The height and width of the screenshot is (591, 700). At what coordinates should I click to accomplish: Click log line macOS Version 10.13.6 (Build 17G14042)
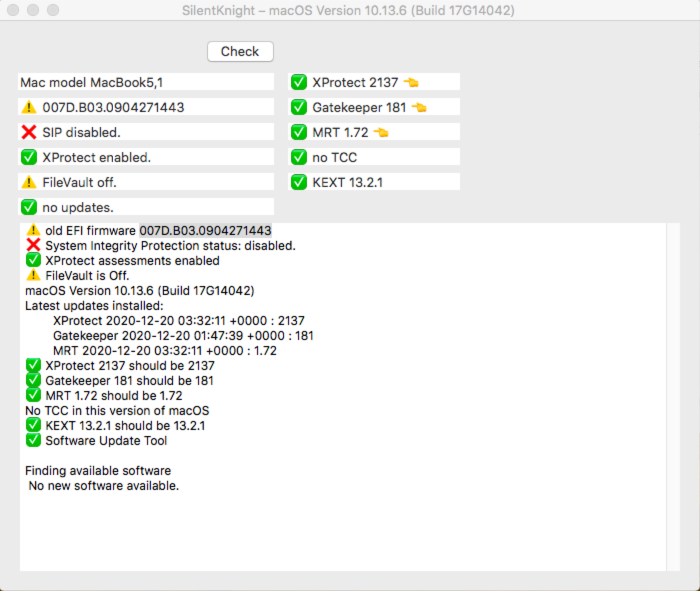(x=139, y=290)
